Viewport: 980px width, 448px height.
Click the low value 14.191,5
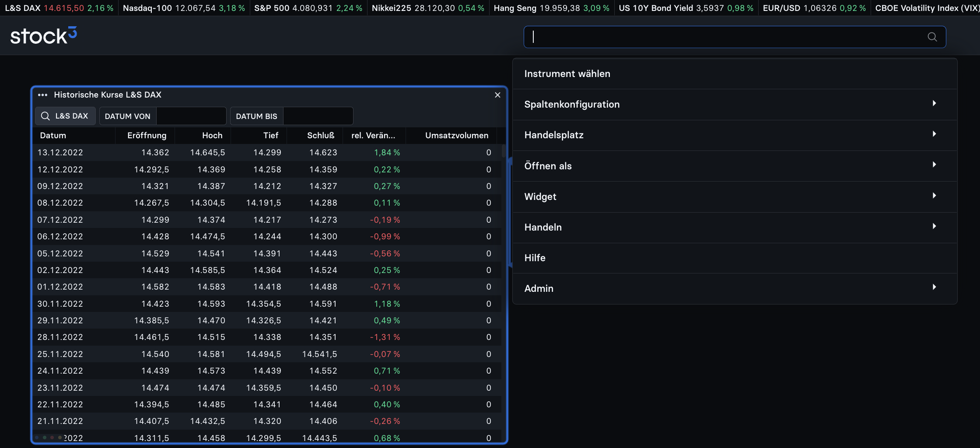(x=263, y=203)
